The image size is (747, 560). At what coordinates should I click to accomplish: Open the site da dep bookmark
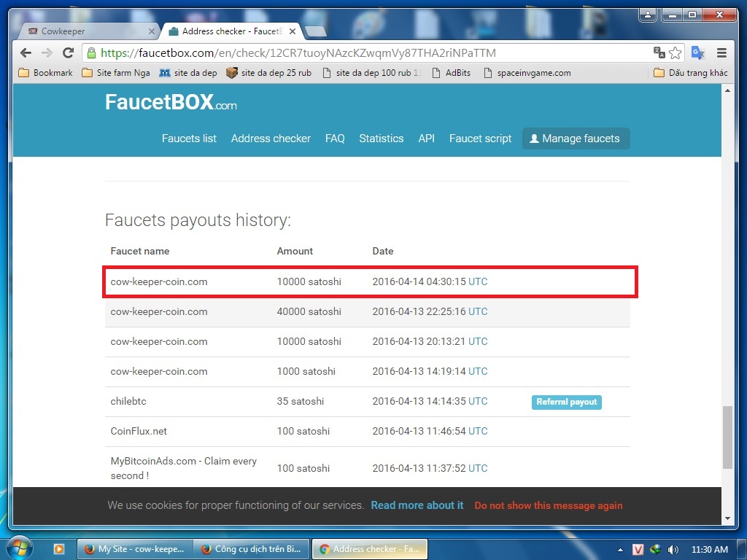pyautogui.click(x=188, y=73)
